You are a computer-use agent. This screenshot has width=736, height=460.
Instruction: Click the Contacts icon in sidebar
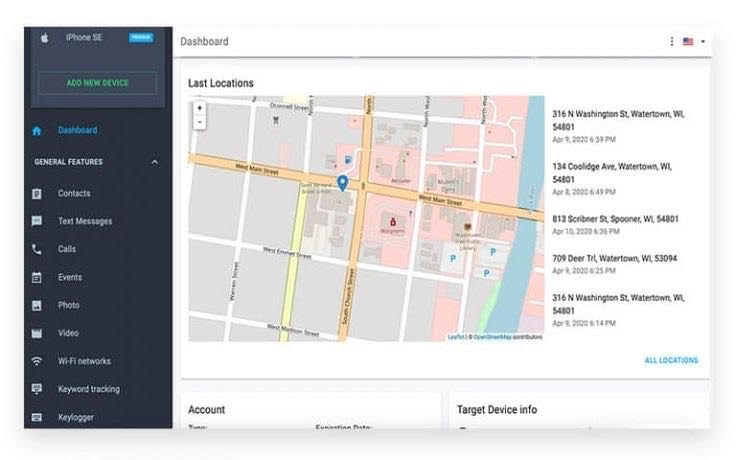(x=37, y=193)
